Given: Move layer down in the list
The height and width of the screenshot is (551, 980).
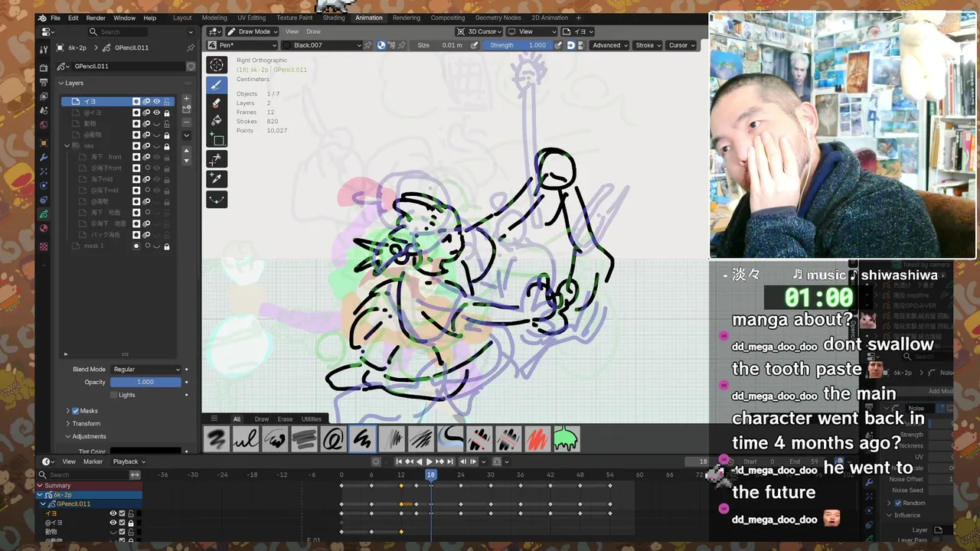Looking at the screenshot, I should (186, 160).
